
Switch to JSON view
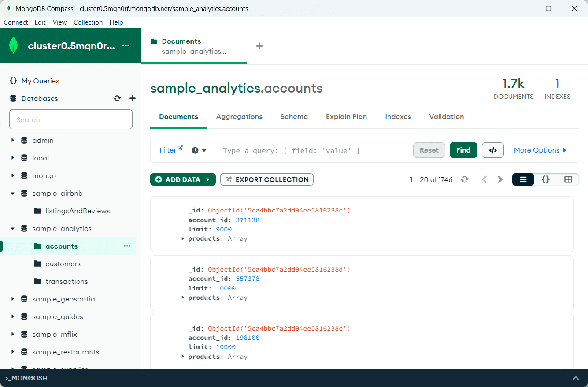click(546, 179)
